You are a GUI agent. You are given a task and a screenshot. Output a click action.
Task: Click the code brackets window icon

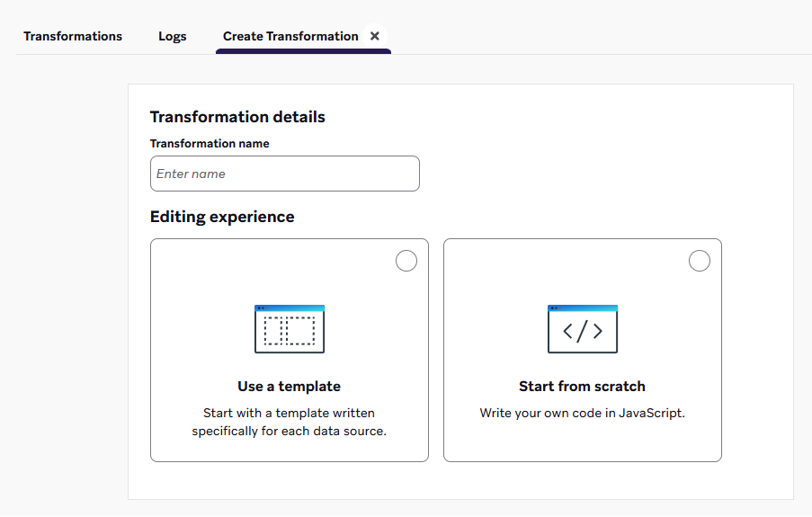(x=583, y=329)
